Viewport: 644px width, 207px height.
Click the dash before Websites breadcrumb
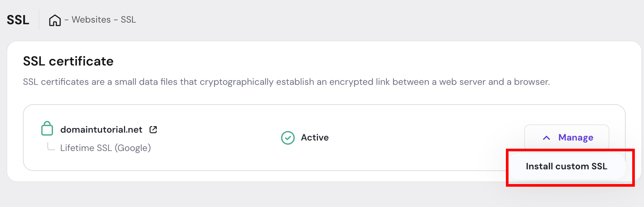66,20
